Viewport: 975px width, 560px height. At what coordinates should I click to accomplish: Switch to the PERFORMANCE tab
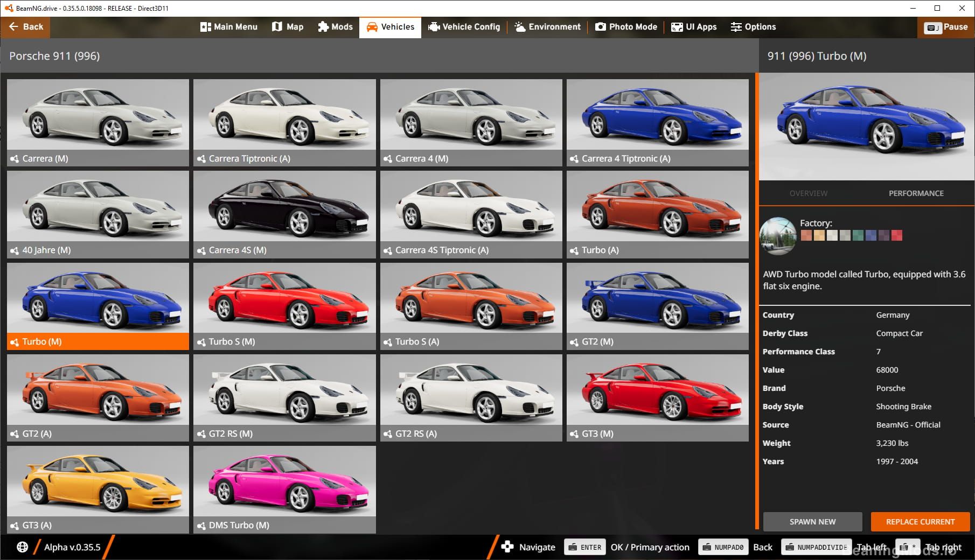916,193
